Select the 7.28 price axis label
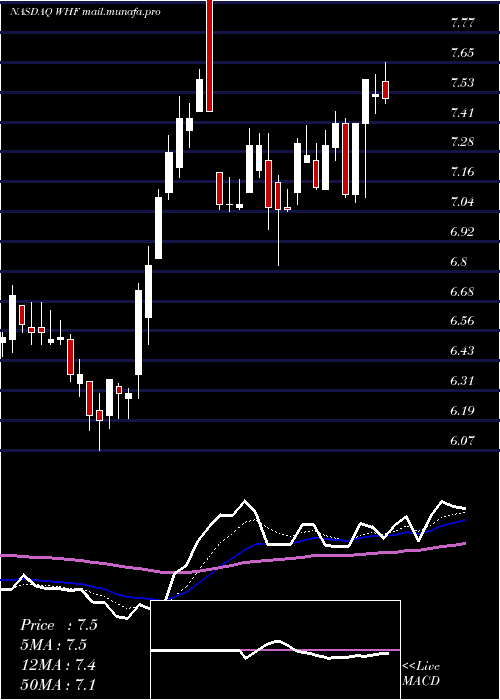Screen dimensions: 500x700 coord(462,142)
